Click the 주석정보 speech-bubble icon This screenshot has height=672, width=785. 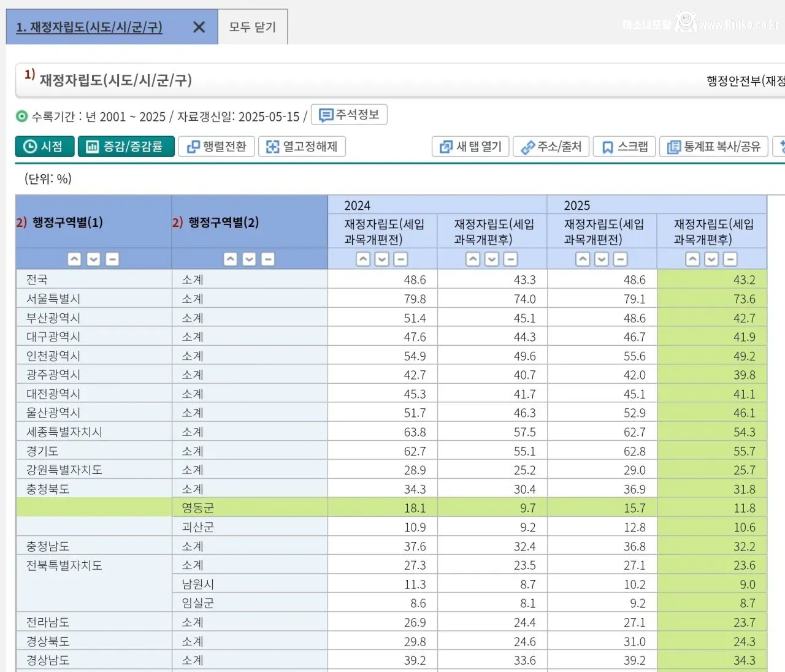coord(325,115)
